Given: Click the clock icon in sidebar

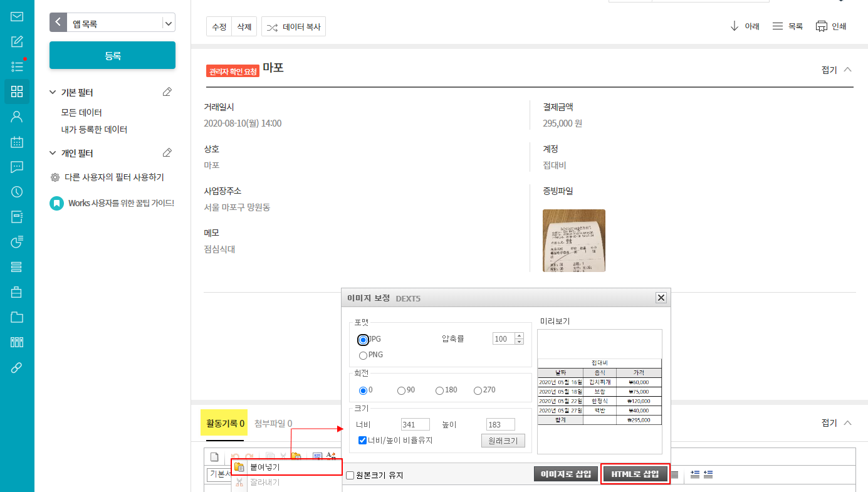Looking at the screenshot, I should 17,192.
